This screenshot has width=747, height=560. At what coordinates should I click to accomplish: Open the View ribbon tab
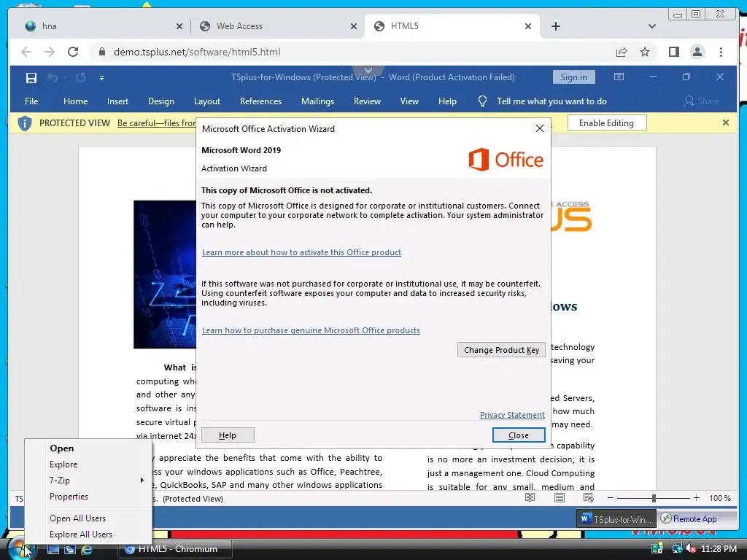pyautogui.click(x=409, y=101)
